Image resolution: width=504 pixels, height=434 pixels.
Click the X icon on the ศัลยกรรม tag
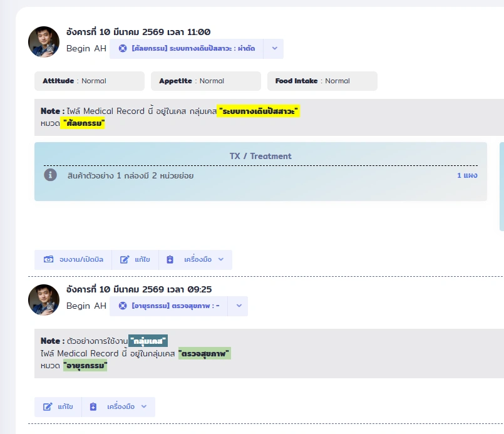pyautogui.click(x=123, y=49)
